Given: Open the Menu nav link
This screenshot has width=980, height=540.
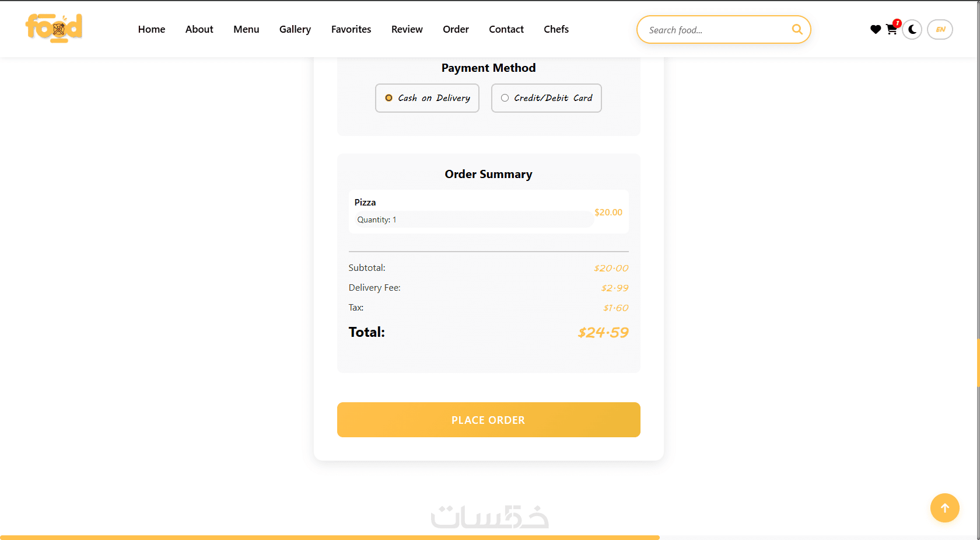Looking at the screenshot, I should pyautogui.click(x=246, y=29).
